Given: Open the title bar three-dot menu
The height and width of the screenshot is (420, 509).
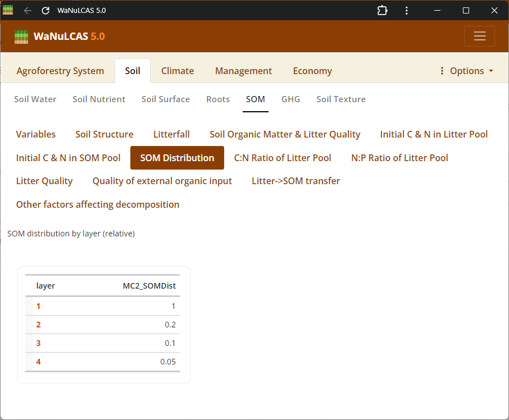Looking at the screenshot, I should click(x=407, y=11).
